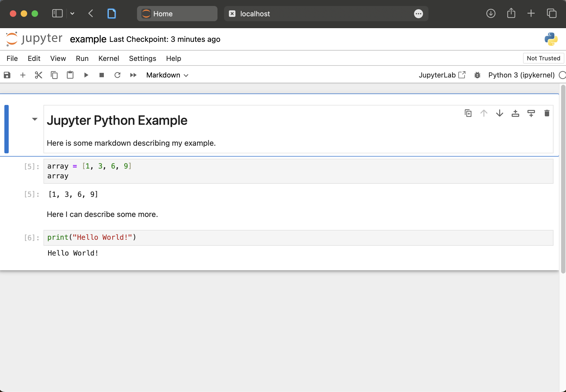Expand the Safari sidebar options chevron
Viewport: 566px width, 392px height.
point(72,14)
